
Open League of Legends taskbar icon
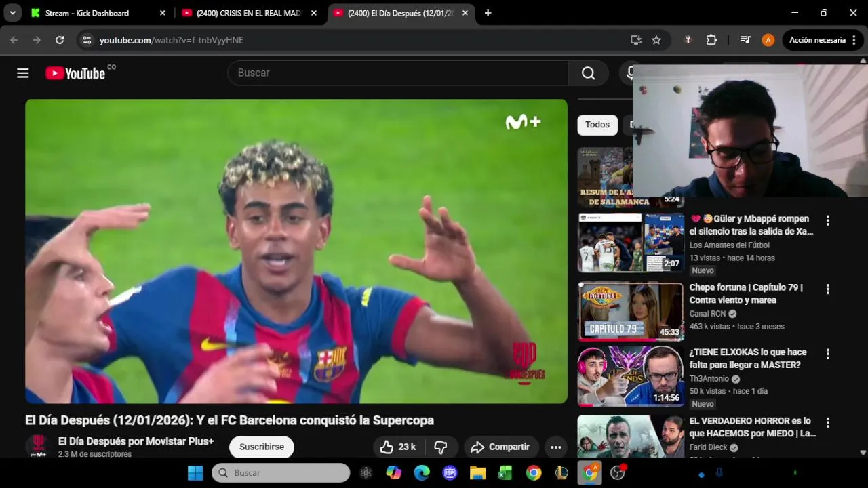[561, 472]
